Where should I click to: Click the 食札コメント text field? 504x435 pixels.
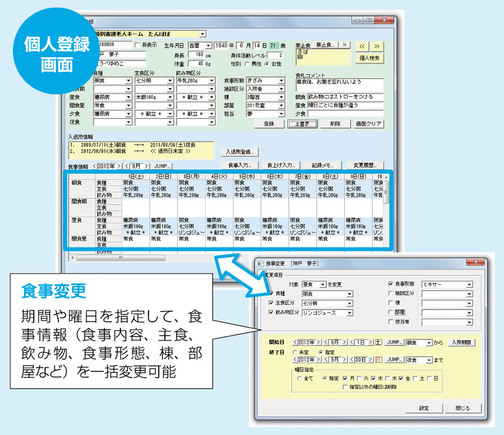click(339, 84)
